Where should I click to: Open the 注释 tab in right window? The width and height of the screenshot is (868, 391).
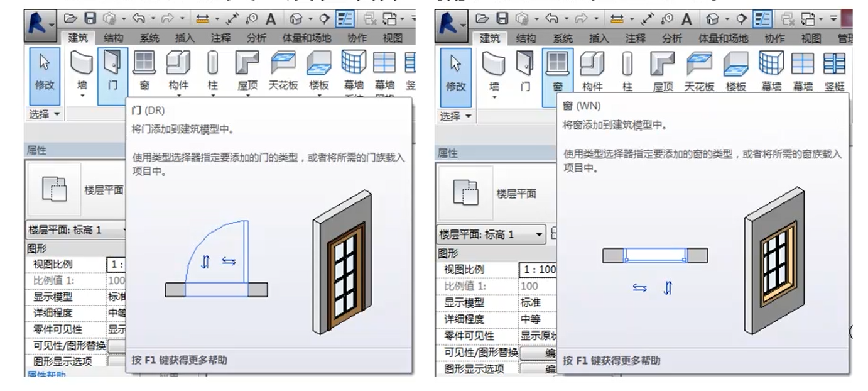(x=636, y=38)
